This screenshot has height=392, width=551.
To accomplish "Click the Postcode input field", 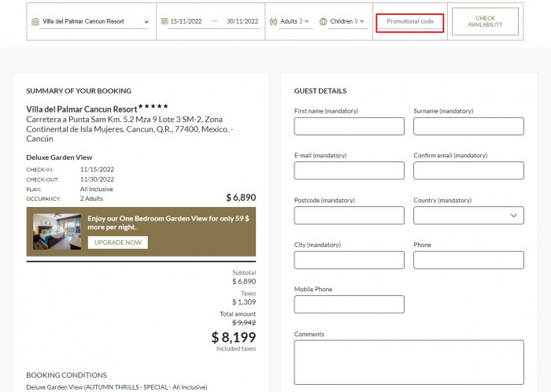I will point(349,216).
